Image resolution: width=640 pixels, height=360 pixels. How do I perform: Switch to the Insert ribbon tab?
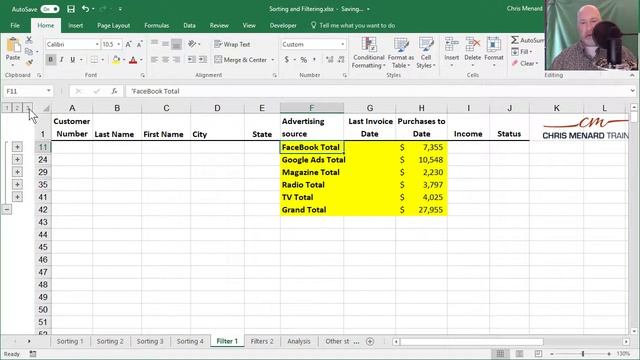tap(76, 25)
